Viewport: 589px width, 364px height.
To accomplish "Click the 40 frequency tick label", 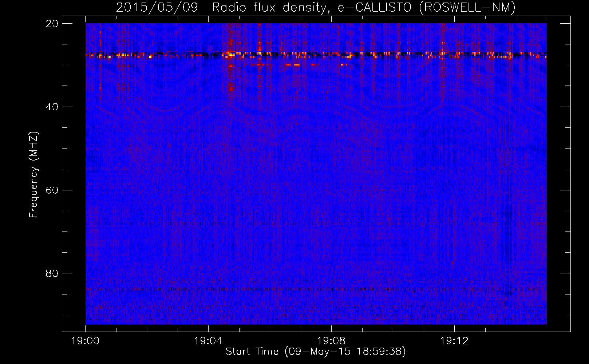I will coord(52,107).
